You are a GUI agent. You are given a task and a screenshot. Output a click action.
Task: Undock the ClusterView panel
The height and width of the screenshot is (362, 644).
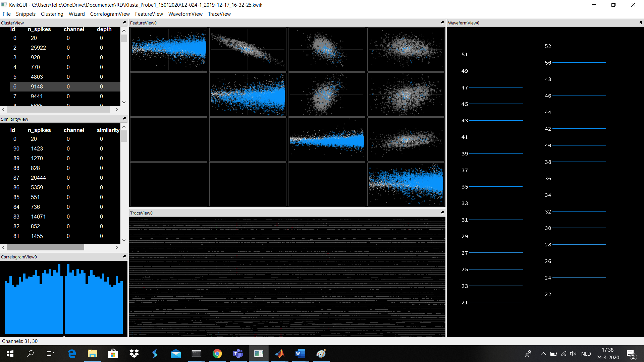tap(124, 23)
